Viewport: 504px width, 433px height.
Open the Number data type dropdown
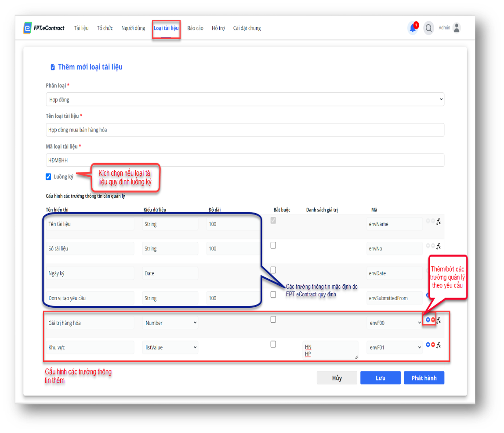pyautogui.click(x=170, y=323)
